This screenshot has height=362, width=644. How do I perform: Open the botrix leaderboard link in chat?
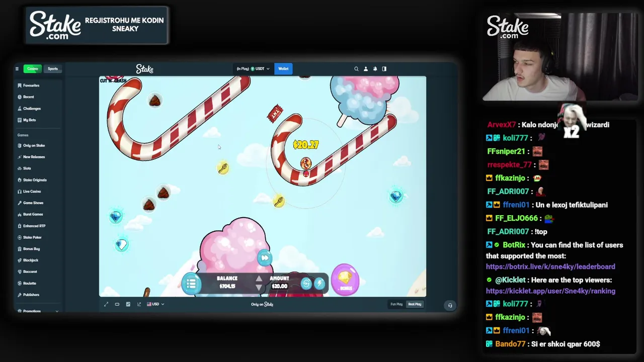(550, 267)
